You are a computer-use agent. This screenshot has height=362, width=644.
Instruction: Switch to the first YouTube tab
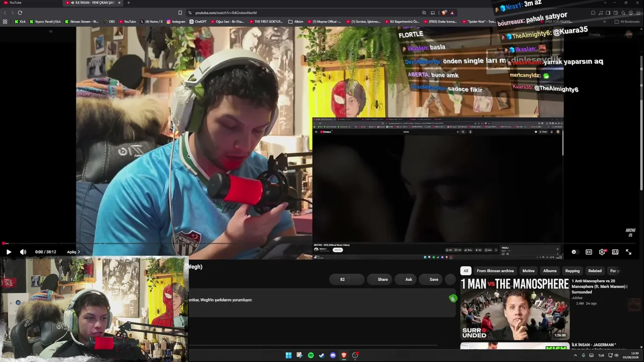30,3
